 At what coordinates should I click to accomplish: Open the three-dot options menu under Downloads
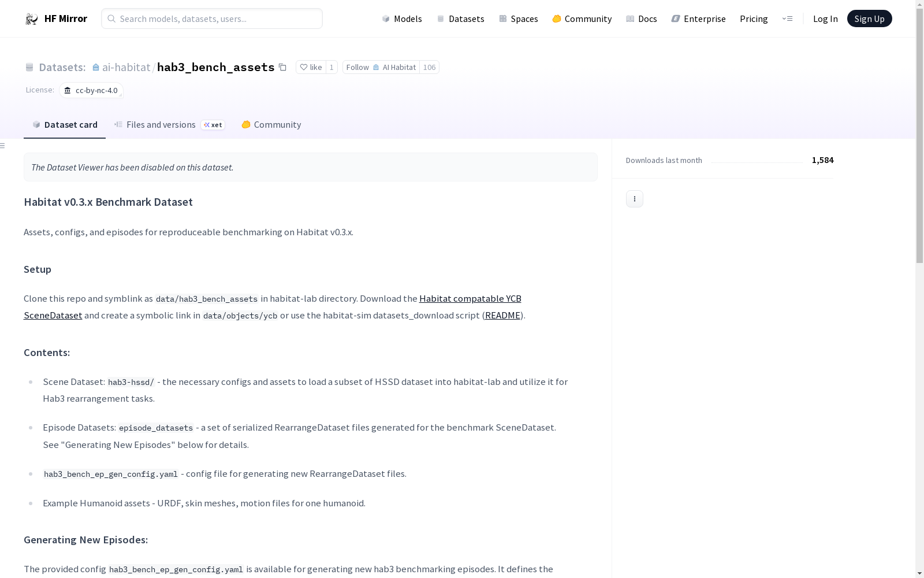635,199
